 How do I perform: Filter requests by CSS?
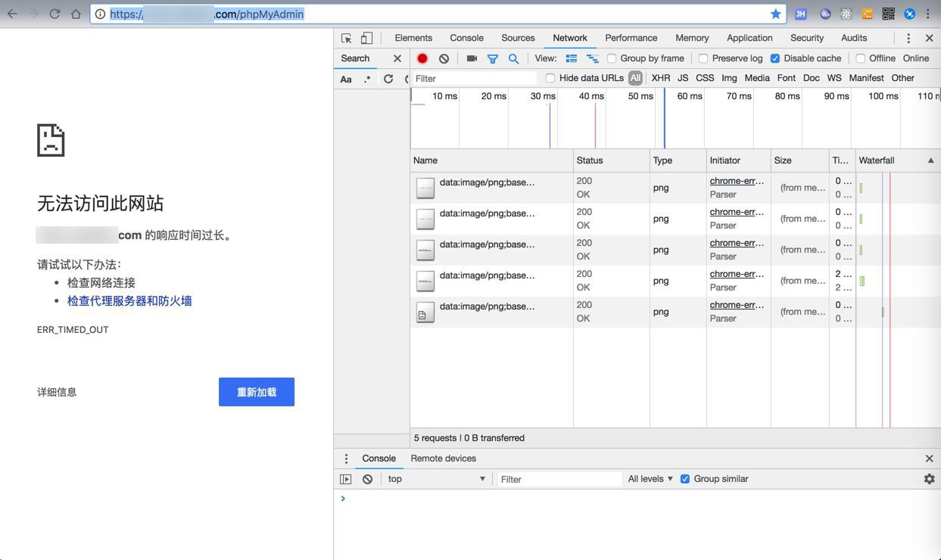[x=705, y=78]
